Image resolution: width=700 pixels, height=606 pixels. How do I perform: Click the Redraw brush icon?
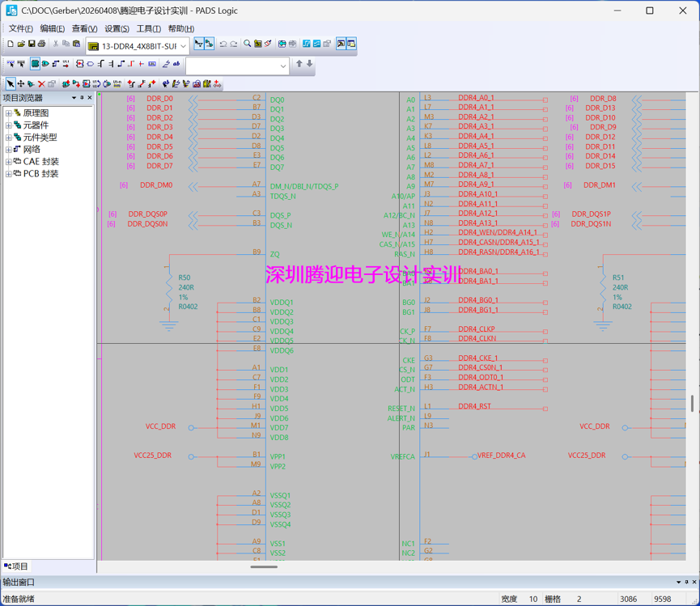(268, 44)
